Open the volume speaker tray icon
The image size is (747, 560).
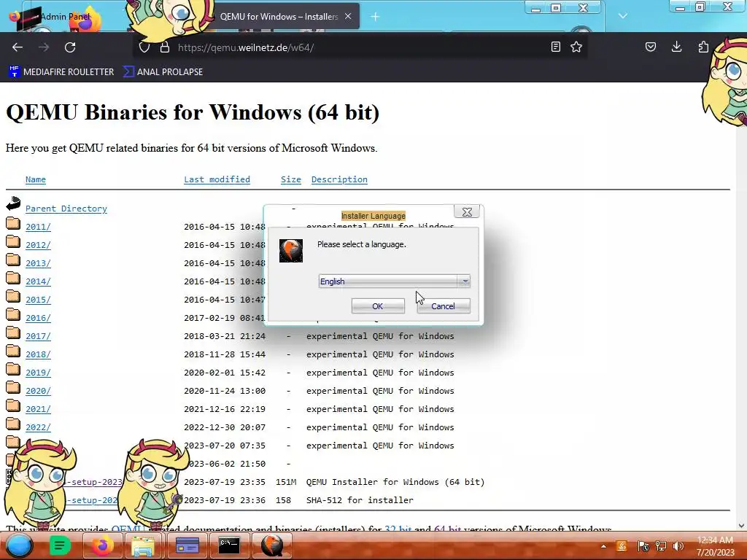(x=678, y=546)
